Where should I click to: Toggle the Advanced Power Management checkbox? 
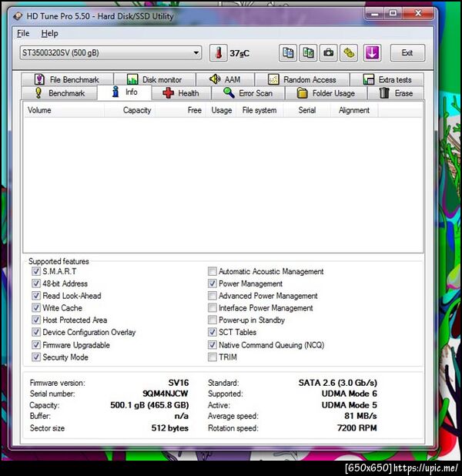tap(213, 296)
